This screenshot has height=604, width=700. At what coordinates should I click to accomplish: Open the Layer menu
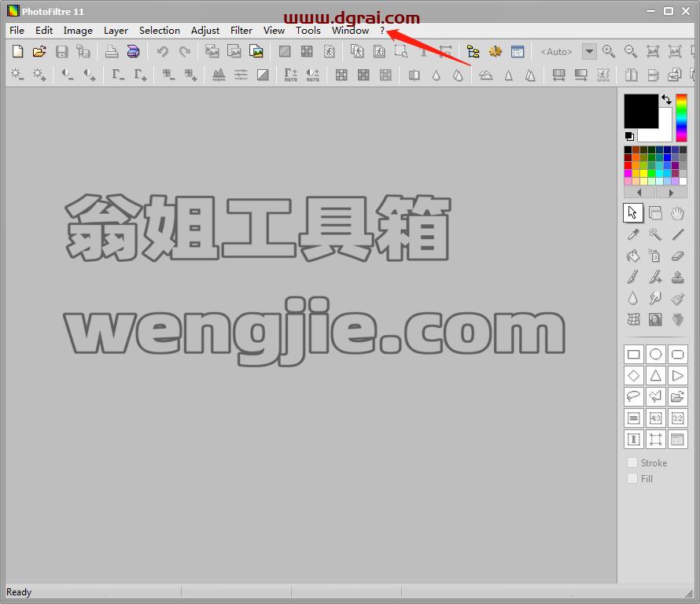[116, 31]
